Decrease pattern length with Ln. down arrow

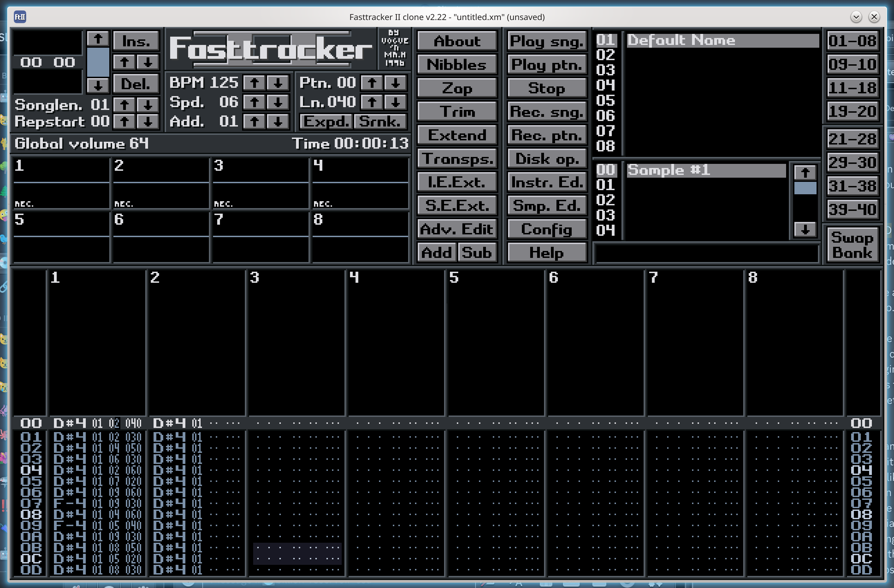(395, 102)
